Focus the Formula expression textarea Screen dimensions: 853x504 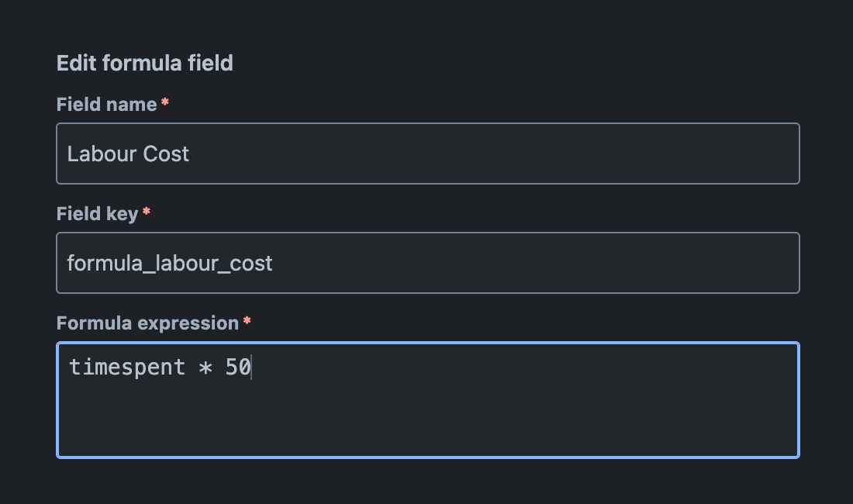[x=427, y=399]
